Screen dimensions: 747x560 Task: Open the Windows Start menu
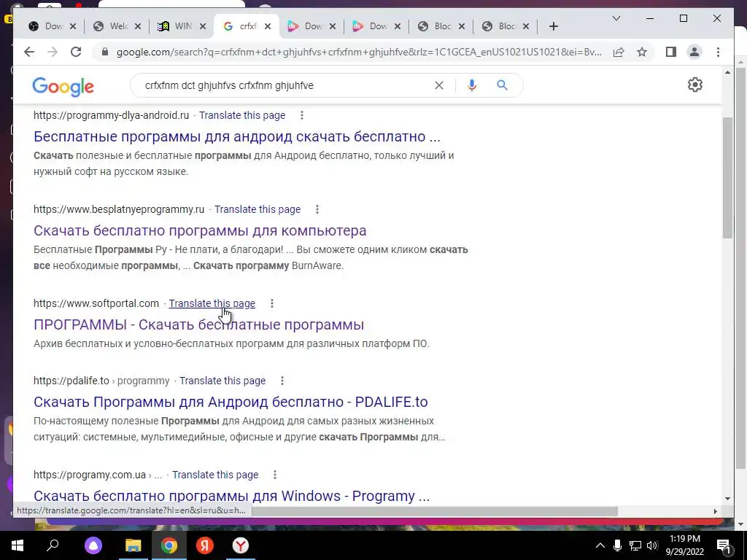point(18,545)
